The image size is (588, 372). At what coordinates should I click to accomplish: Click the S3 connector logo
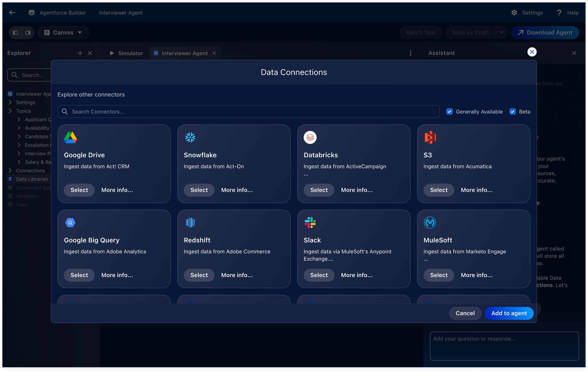(430, 137)
